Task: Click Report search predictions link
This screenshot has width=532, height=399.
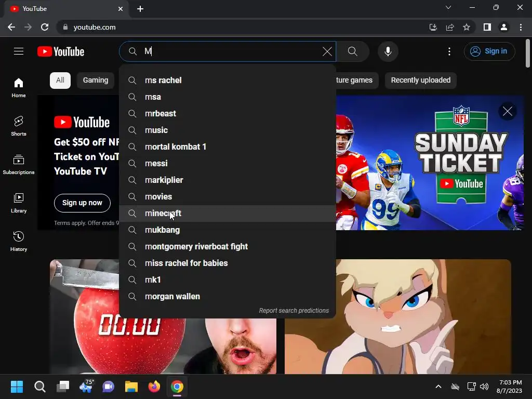Action: click(x=294, y=311)
